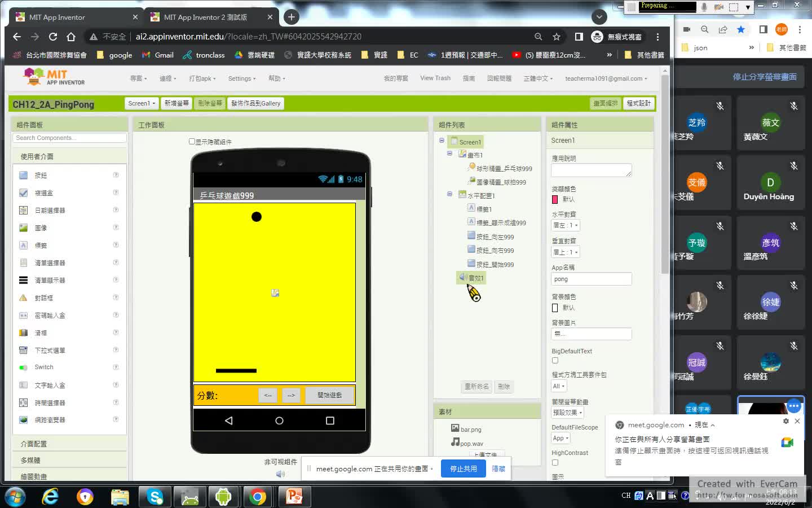
Task: Click the 背景圖片 field showing 無...
Action: pyautogui.click(x=591, y=334)
